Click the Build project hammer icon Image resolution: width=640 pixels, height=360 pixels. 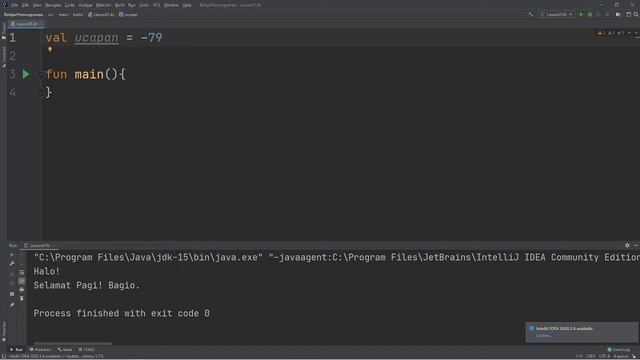(x=531, y=14)
